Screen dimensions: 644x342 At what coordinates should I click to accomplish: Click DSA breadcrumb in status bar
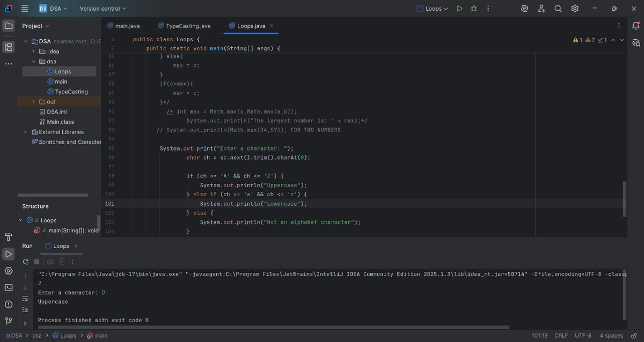click(x=13, y=336)
